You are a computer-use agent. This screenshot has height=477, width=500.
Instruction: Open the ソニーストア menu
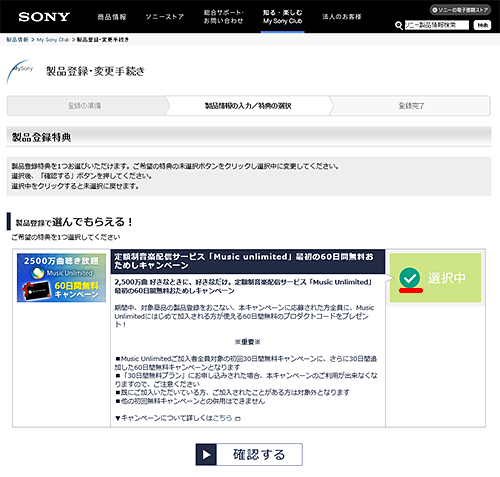(x=165, y=17)
